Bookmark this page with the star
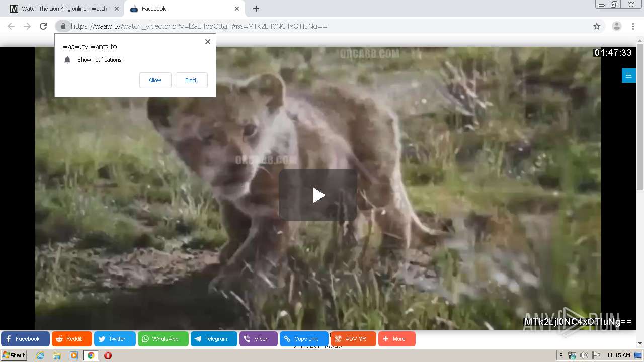Screen dimensions: 644x362 597,26
